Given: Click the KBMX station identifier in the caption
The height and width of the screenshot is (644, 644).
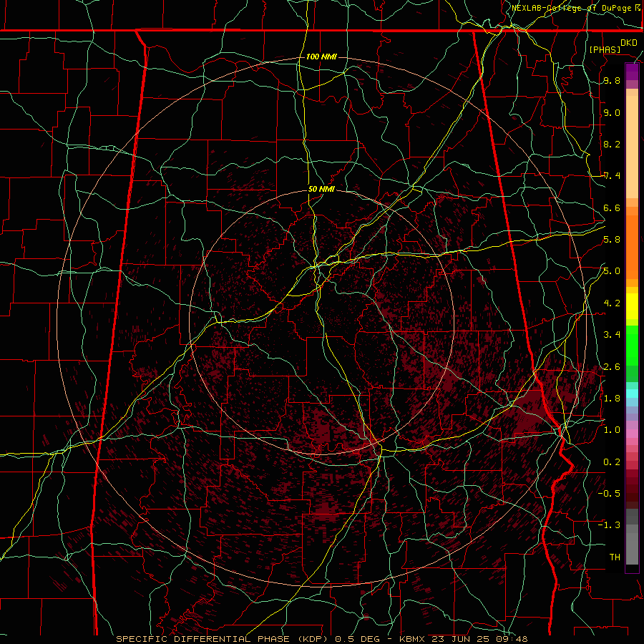Looking at the screenshot, I should pos(414,639).
